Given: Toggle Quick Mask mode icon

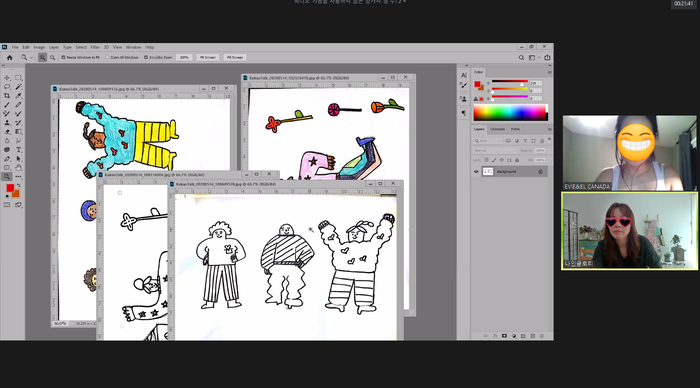Looking at the screenshot, I should point(7,205).
